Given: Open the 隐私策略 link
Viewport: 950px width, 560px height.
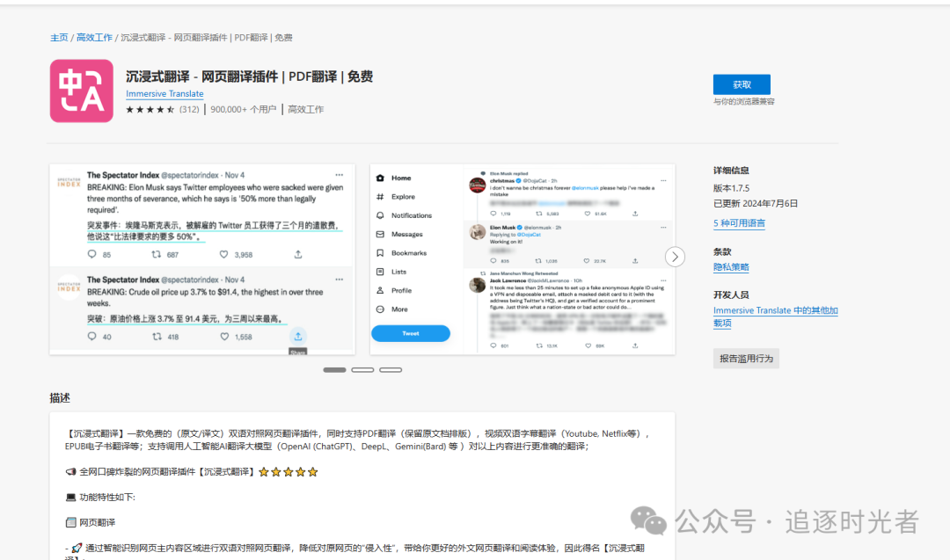Looking at the screenshot, I should tap(731, 267).
